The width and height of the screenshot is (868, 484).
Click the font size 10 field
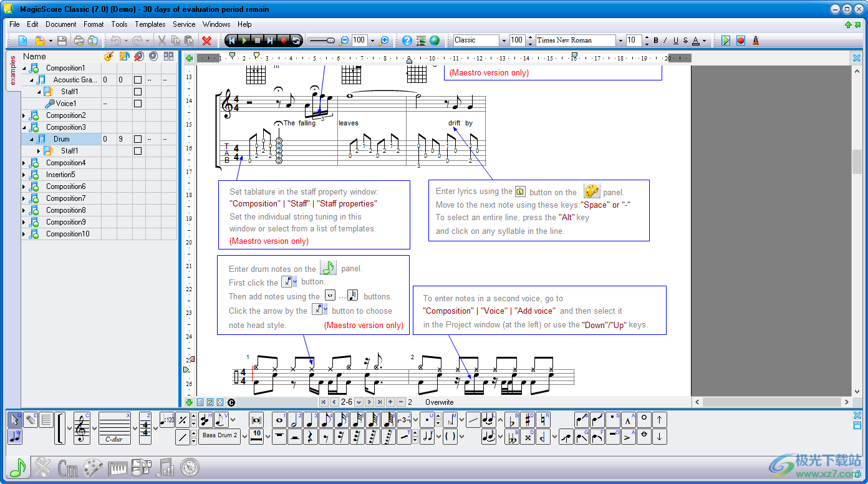click(x=633, y=40)
